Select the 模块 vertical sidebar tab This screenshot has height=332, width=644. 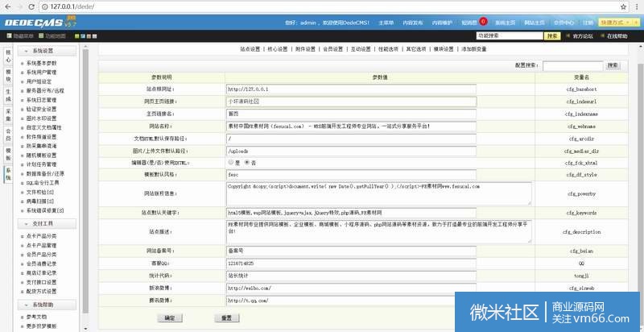coord(8,77)
